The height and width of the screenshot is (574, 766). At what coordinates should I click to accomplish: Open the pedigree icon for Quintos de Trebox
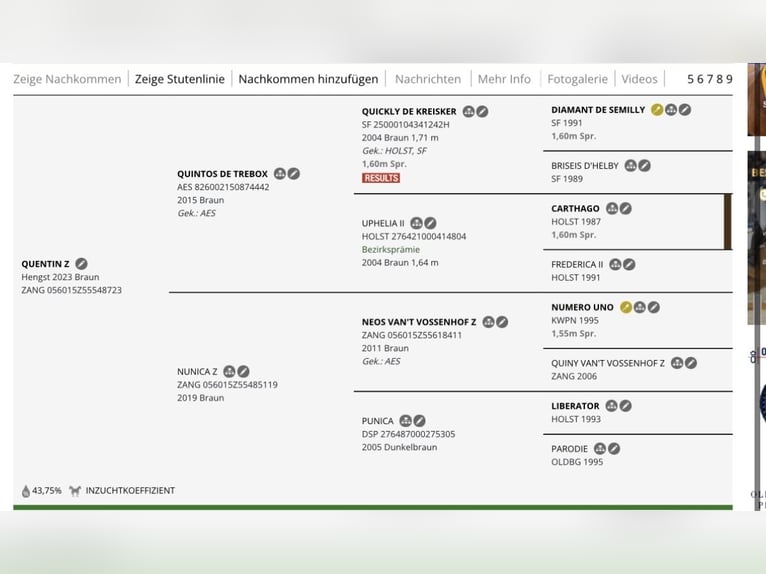coord(280,174)
